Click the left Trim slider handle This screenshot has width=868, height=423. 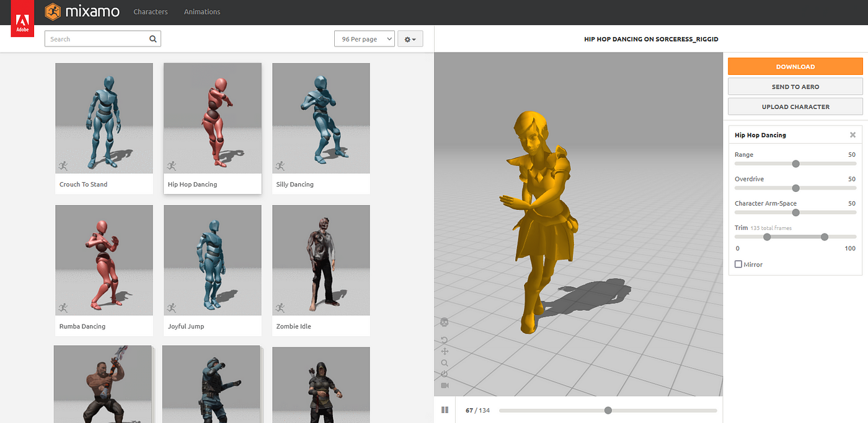coord(767,237)
